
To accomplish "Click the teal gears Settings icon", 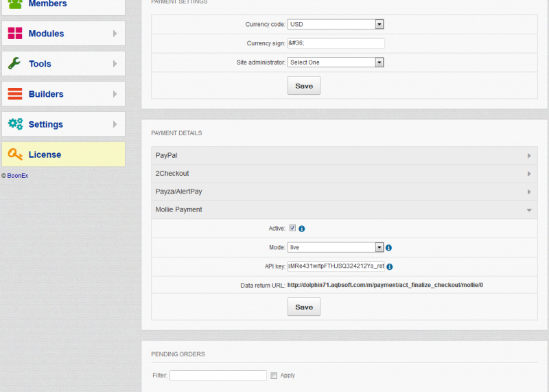I will (x=15, y=124).
